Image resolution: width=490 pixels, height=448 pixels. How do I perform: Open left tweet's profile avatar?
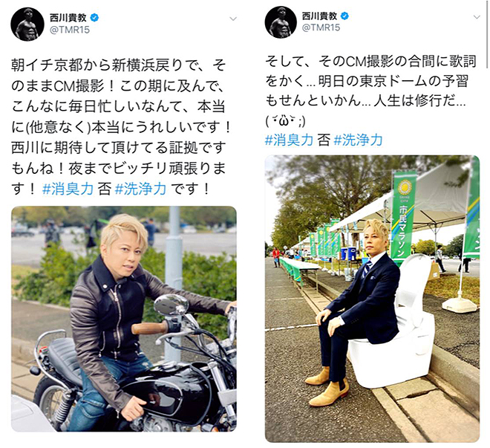pos(27,24)
